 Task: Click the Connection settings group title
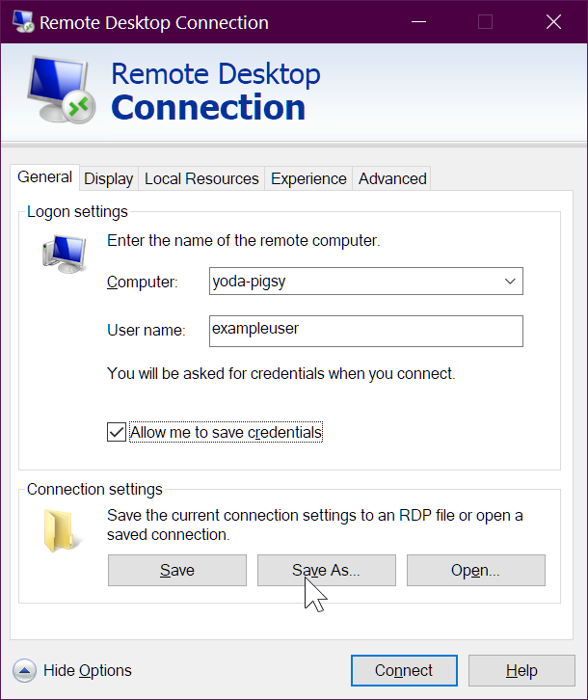(x=94, y=489)
